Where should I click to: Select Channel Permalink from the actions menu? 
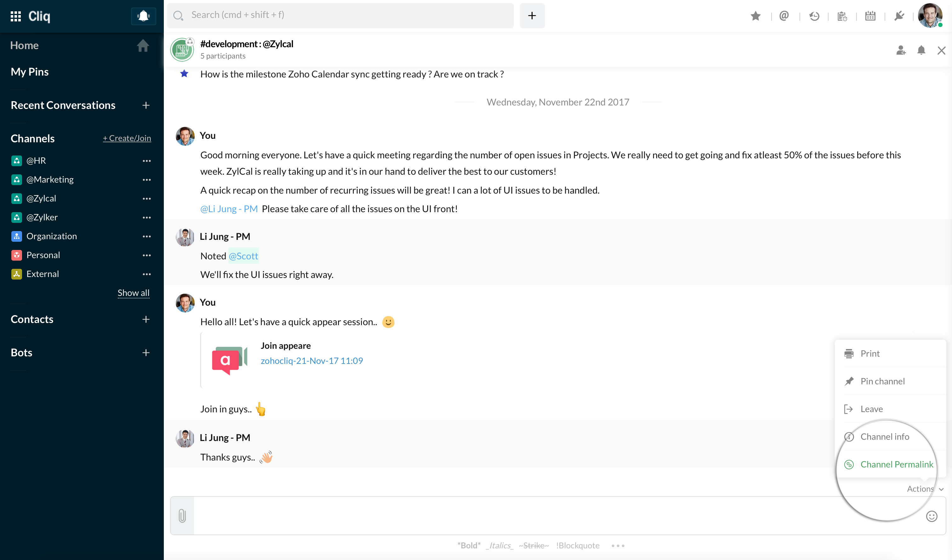(897, 464)
